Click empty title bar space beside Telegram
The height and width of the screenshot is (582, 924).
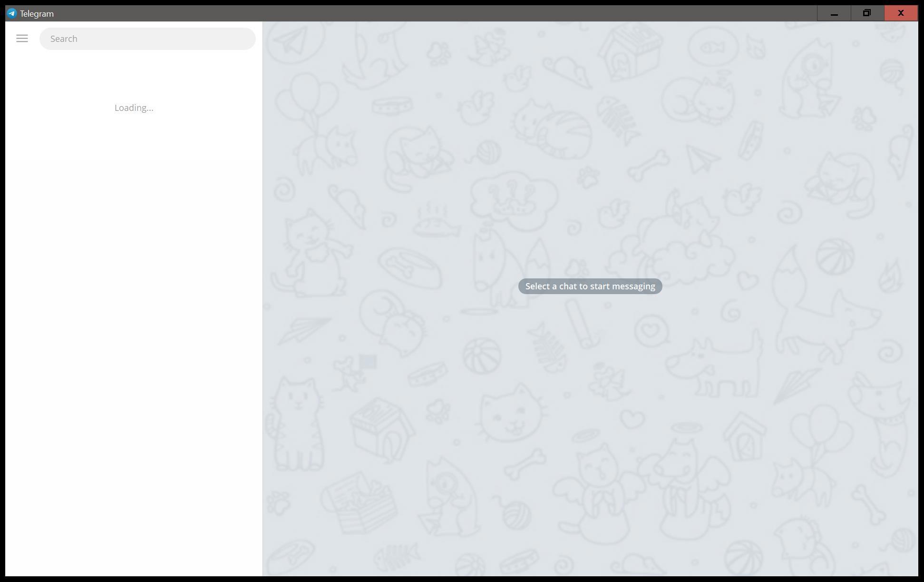coord(428,13)
